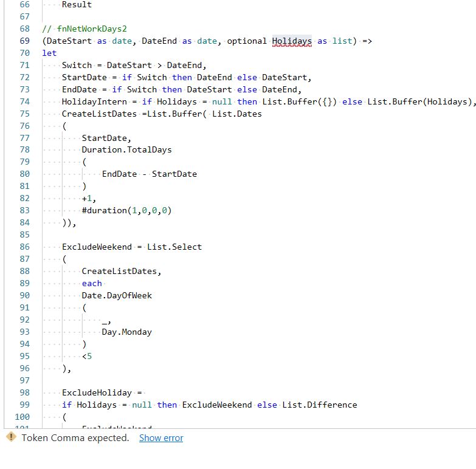Click DateStart parameter on line 69
Screen dimensions: 476x469
(69, 41)
